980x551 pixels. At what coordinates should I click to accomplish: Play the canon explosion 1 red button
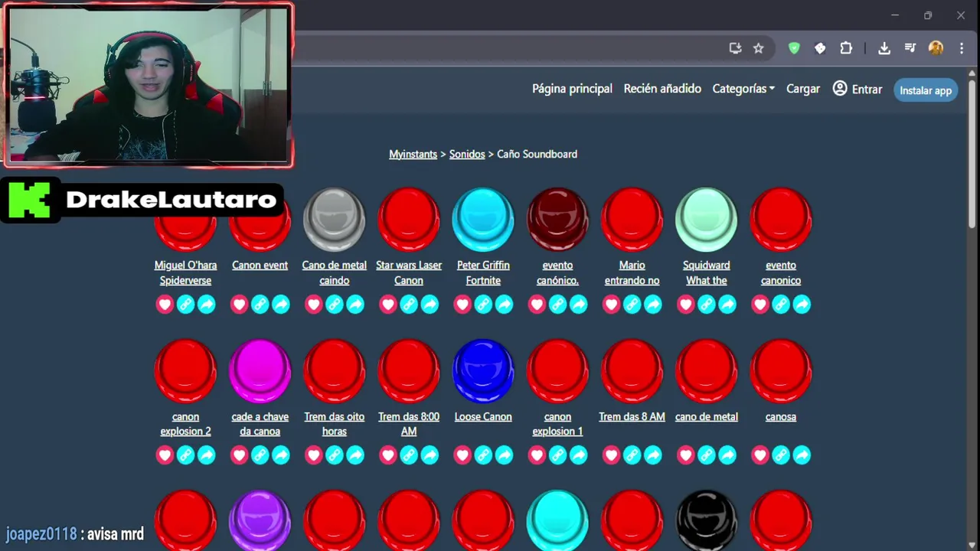pyautogui.click(x=557, y=371)
